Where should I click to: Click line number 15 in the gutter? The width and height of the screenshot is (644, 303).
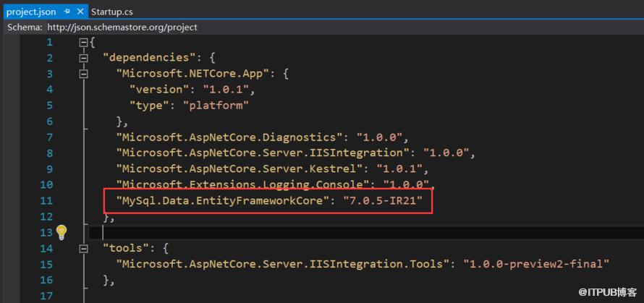tap(47, 264)
